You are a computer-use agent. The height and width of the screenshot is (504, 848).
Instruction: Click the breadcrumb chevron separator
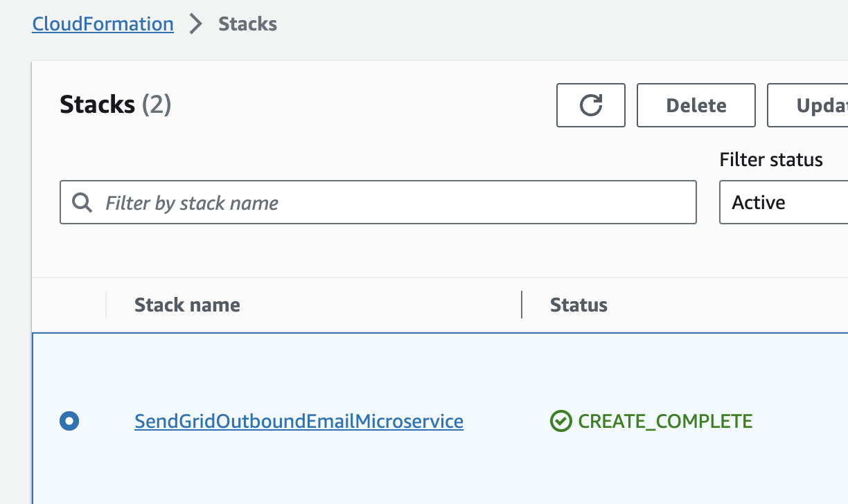(196, 24)
